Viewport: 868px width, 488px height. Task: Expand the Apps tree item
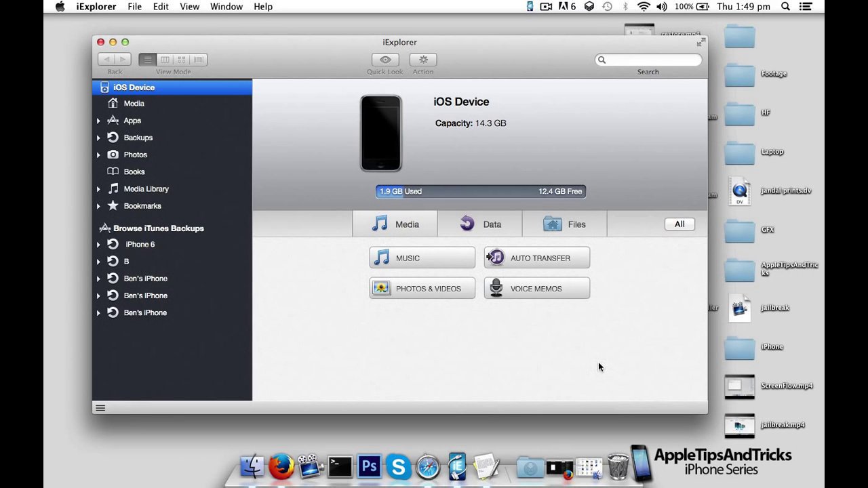98,121
